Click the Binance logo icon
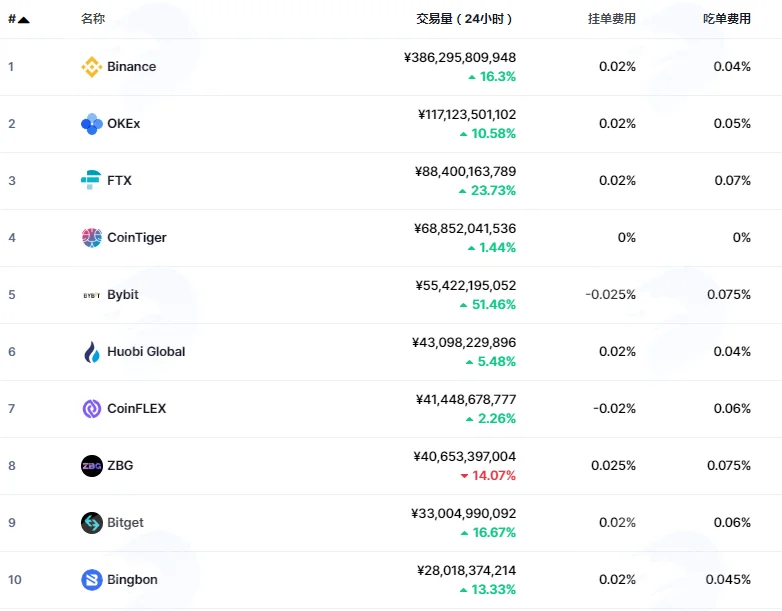This screenshot has width=782, height=611. click(92, 67)
